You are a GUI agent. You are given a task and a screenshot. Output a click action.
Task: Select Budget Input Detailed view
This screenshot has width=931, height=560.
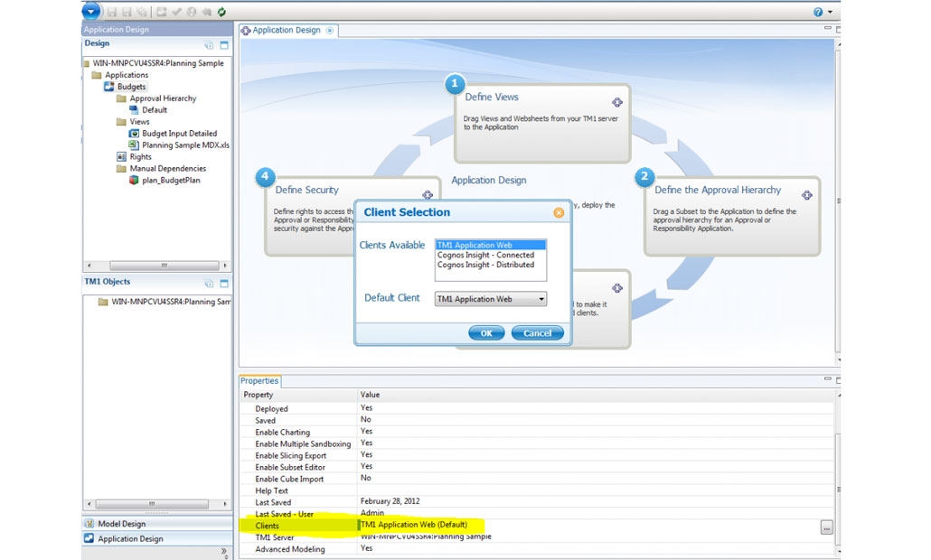click(x=179, y=134)
